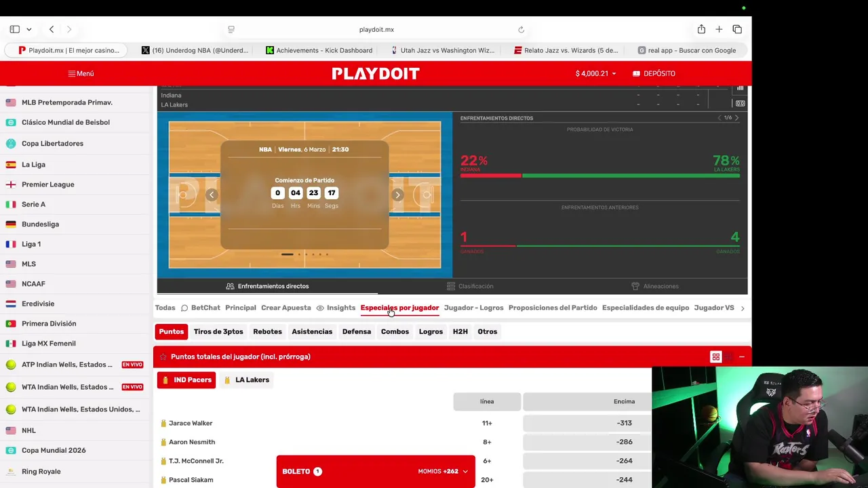
Task: Pick Jarace Walker 11+ at -313
Action: coord(624,423)
